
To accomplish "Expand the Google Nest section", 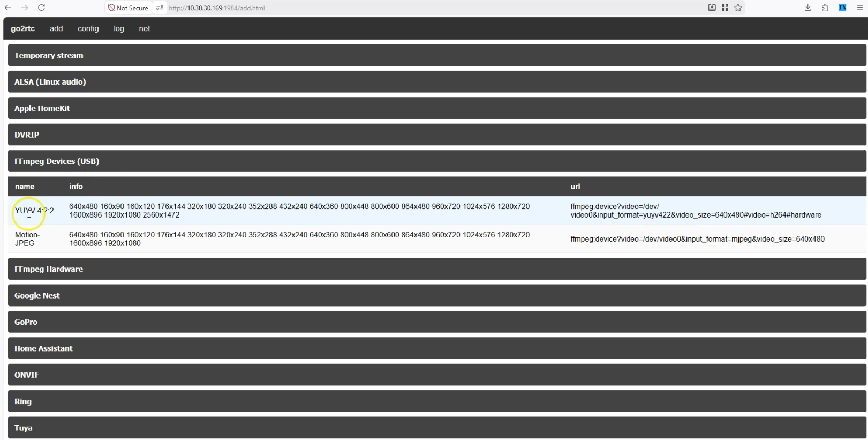I will pos(437,295).
